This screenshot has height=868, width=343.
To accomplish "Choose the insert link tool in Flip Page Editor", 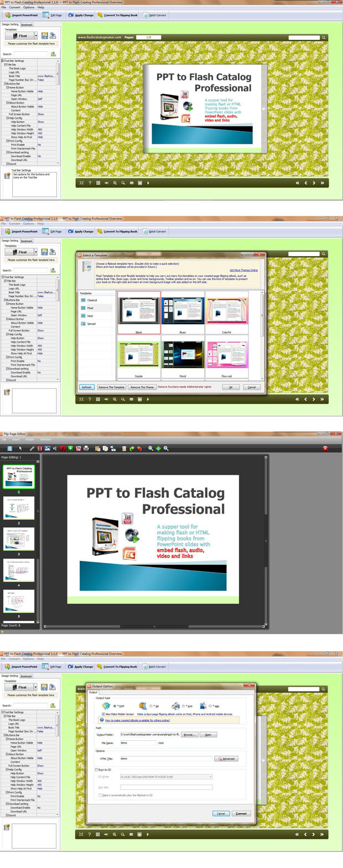I will coord(32,448).
